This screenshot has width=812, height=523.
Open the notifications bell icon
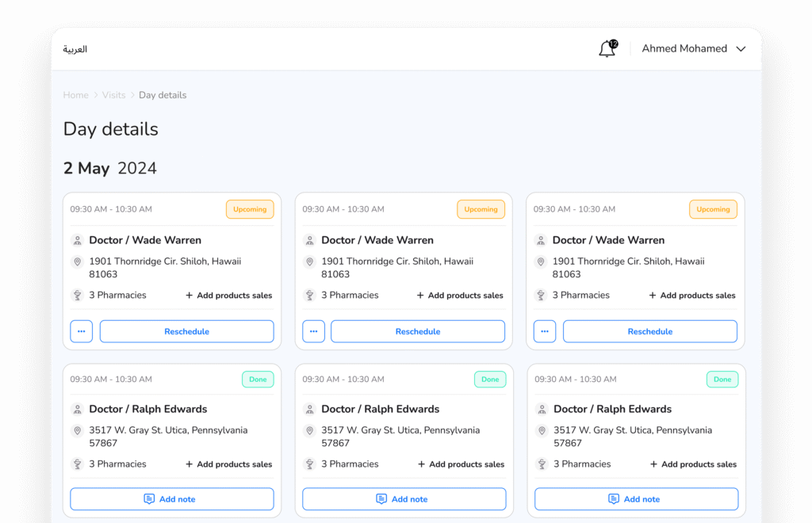tap(607, 49)
